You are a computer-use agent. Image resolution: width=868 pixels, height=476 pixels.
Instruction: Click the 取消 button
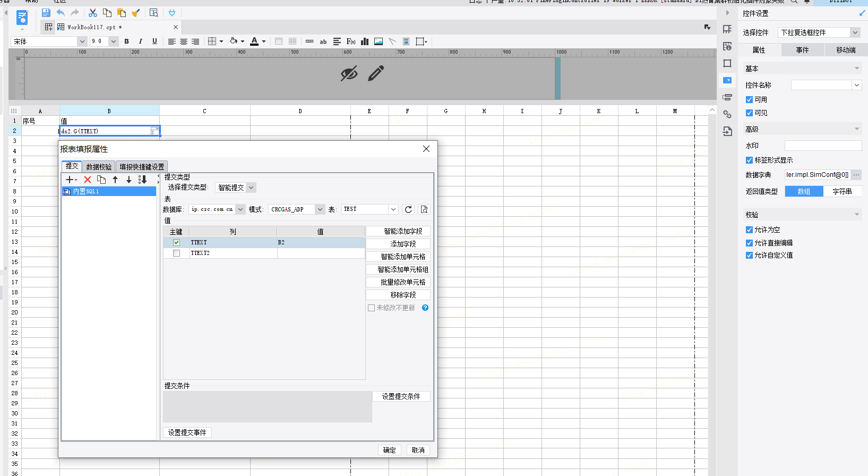point(418,450)
